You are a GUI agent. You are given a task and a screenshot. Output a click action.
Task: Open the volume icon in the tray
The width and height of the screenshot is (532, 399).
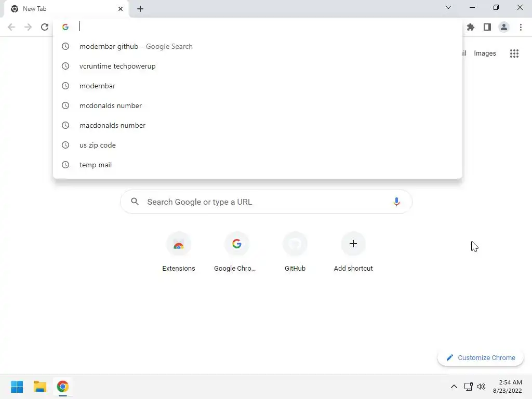coord(481,387)
